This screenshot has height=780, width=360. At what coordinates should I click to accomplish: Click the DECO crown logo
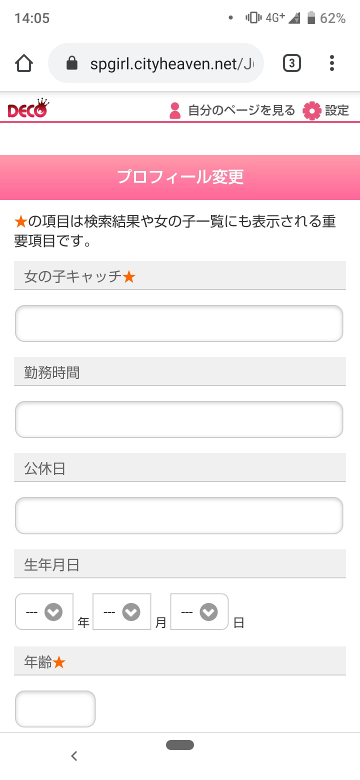(28, 108)
